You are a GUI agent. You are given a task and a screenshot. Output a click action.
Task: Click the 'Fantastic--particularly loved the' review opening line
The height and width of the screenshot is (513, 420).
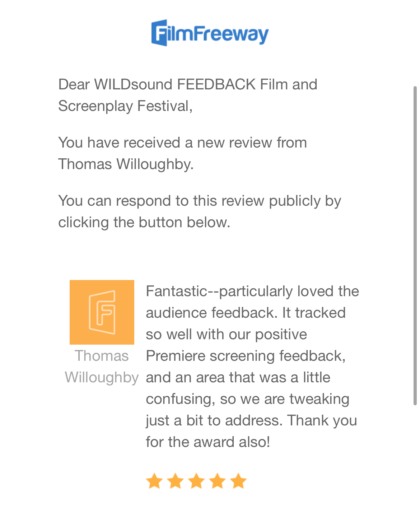click(252, 291)
